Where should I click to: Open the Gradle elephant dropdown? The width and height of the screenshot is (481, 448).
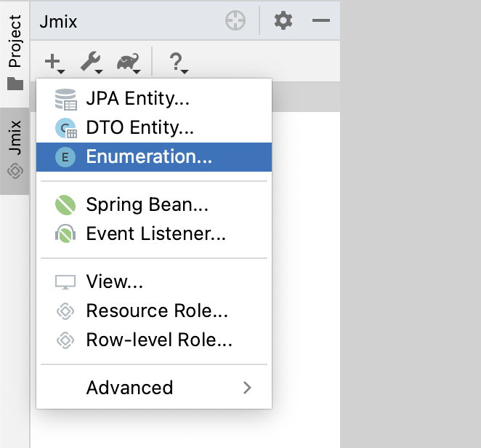point(130,63)
